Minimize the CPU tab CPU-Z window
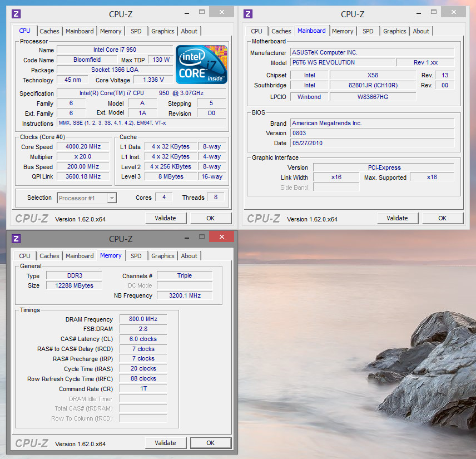Viewport: 476px width, 459px height. [x=187, y=13]
